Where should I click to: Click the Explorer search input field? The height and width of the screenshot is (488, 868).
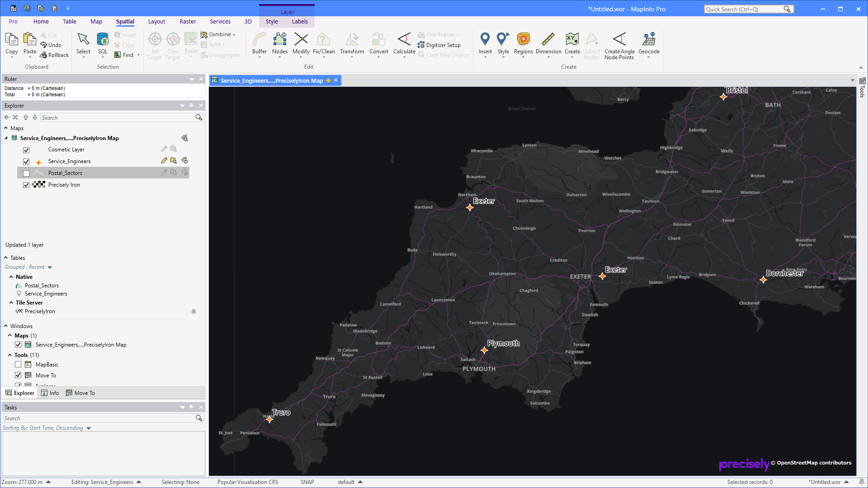coord(118,117)
